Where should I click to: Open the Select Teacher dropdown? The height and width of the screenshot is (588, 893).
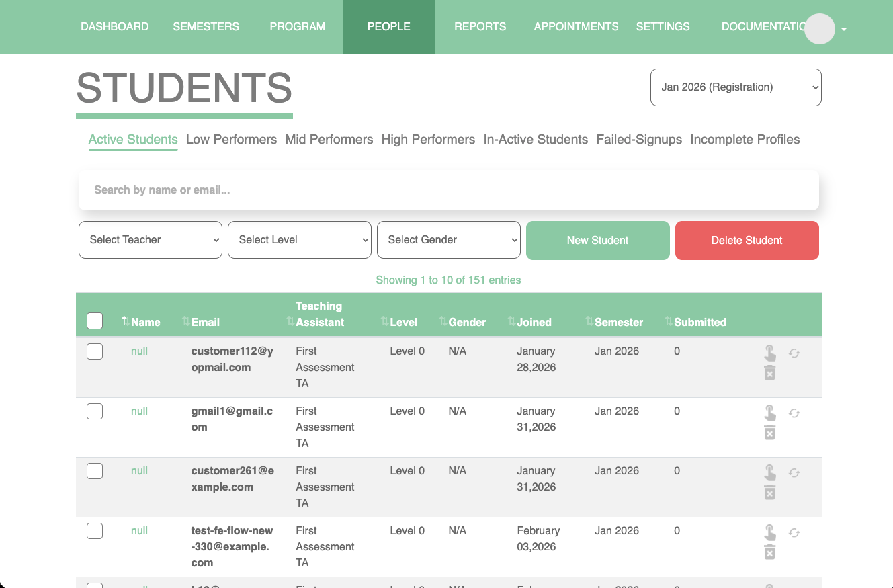pos(150,239)
